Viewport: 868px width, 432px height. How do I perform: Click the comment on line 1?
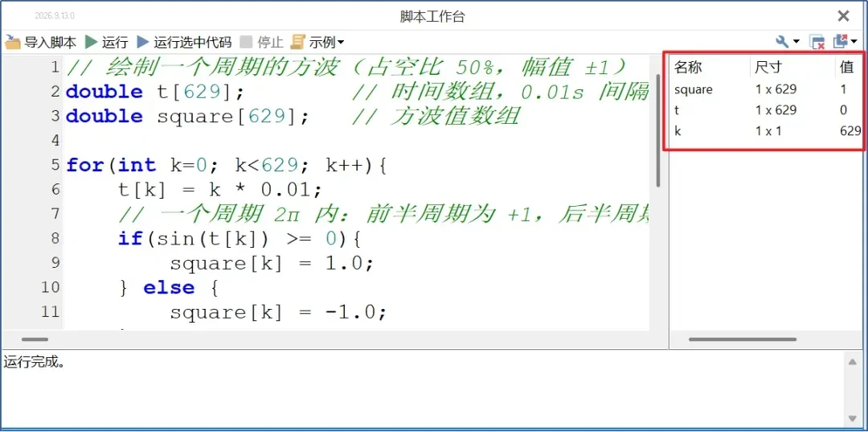(x=346, y=68)
